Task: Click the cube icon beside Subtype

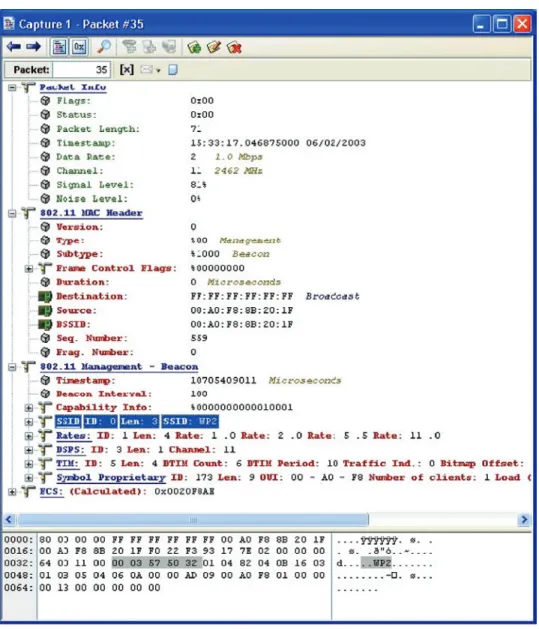Action: (x=45, y=254)
